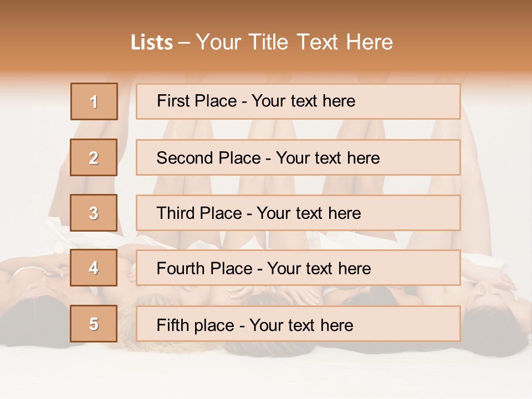Click 'Your Title Text Here' in header
Screen dimensions: 532x399
[x=294, y=42]
